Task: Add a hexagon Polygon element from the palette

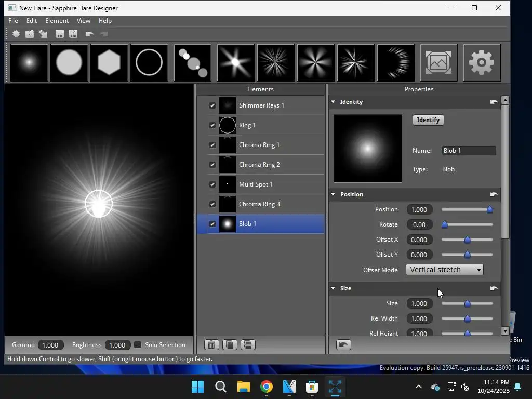Action: click(109, 62)
